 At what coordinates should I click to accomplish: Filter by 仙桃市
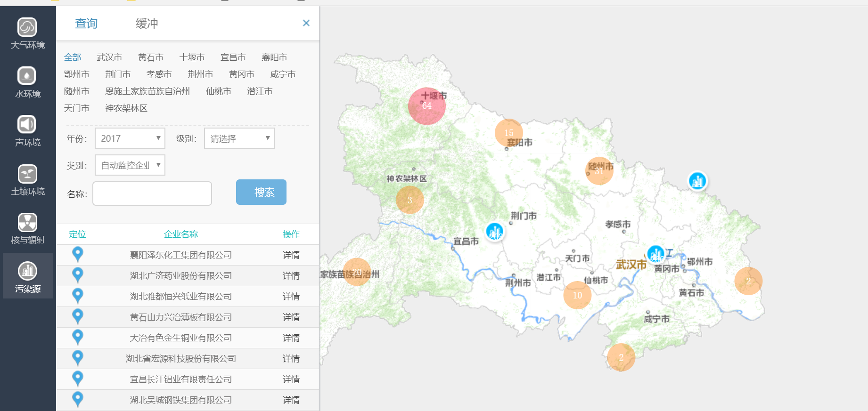click(219, 91)
